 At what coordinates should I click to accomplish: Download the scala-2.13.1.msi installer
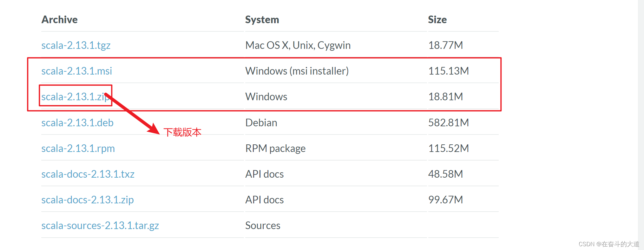pos(77,71)
